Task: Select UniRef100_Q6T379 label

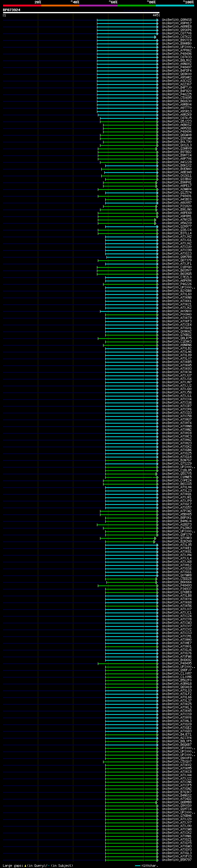Action: (x=177, y=260)
